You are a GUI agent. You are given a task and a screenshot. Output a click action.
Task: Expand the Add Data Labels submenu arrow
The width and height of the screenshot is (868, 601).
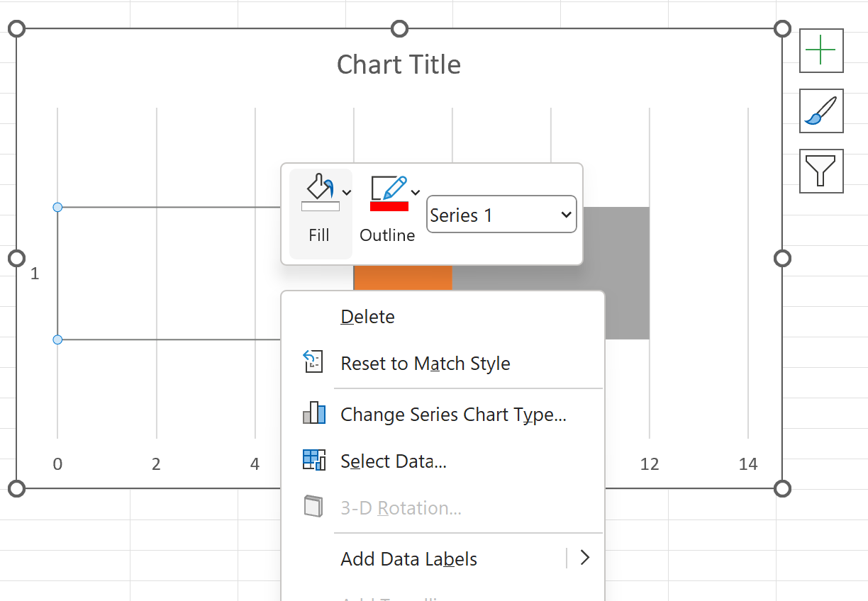(x=585, y=558)
